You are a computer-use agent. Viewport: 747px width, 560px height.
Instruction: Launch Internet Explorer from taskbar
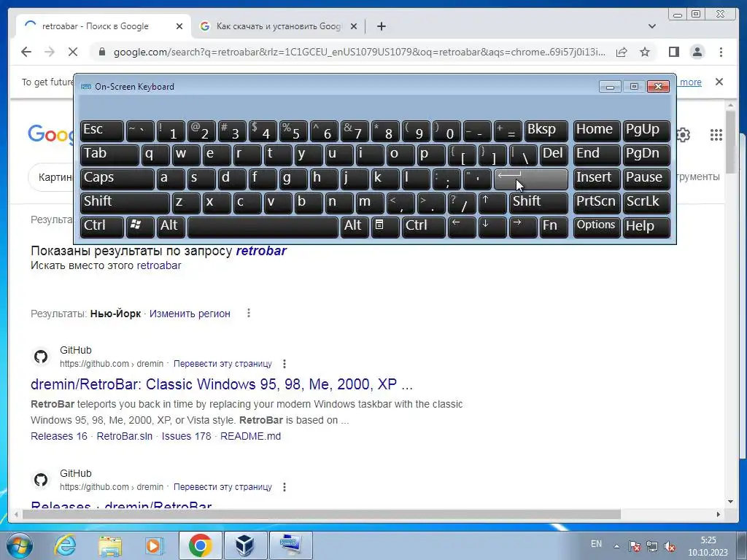tap(65, 545)
